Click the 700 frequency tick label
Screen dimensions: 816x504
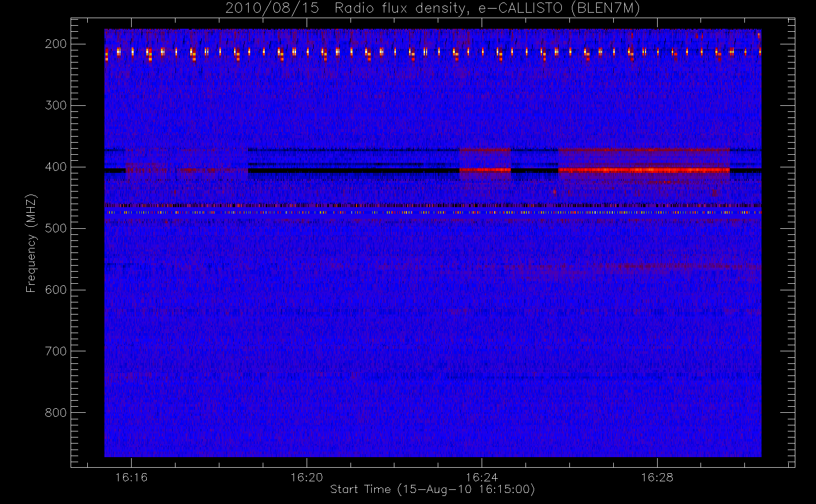click(56, 351)
